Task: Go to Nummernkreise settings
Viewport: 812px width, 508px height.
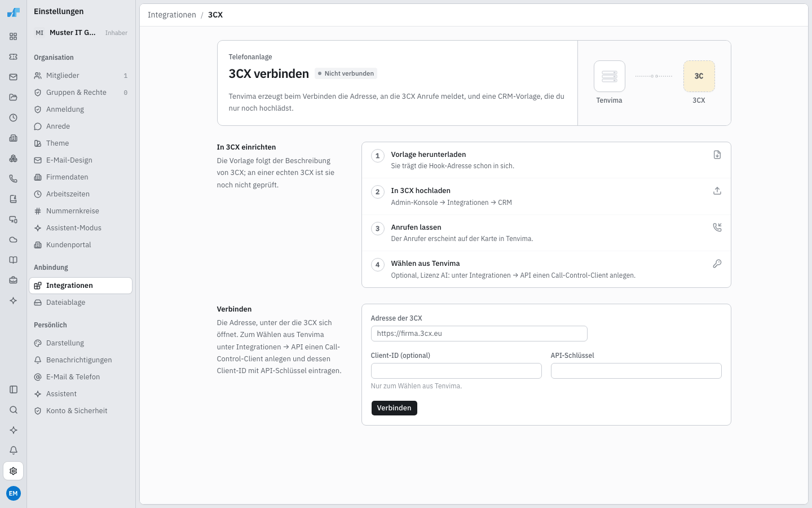Action: pyautogui.click(x=81, y=211)
